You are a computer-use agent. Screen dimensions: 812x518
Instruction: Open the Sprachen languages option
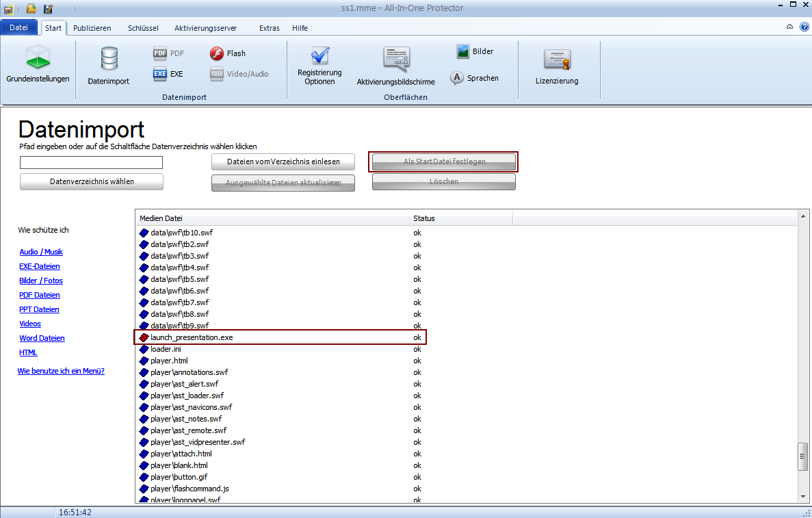tap(457, 78)
